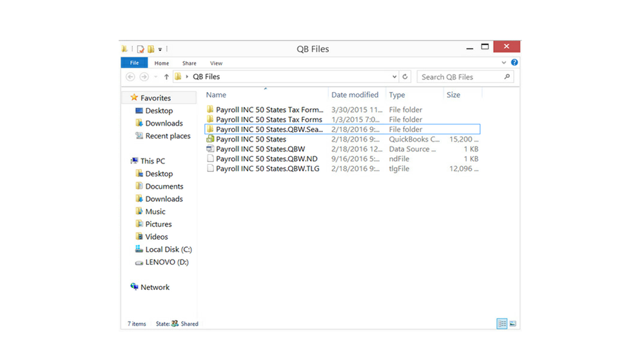Open the Customize Quick Access Toolbar dropdown

pos(160,49)
